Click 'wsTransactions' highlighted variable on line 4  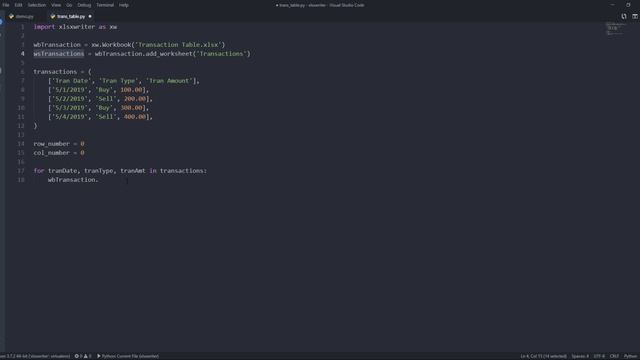click(59, 54)
